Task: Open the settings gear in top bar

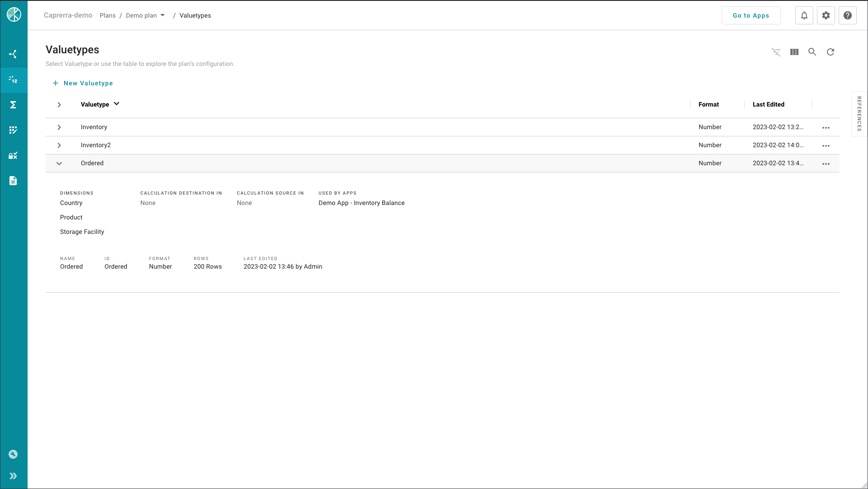Action: coord(826,15)
